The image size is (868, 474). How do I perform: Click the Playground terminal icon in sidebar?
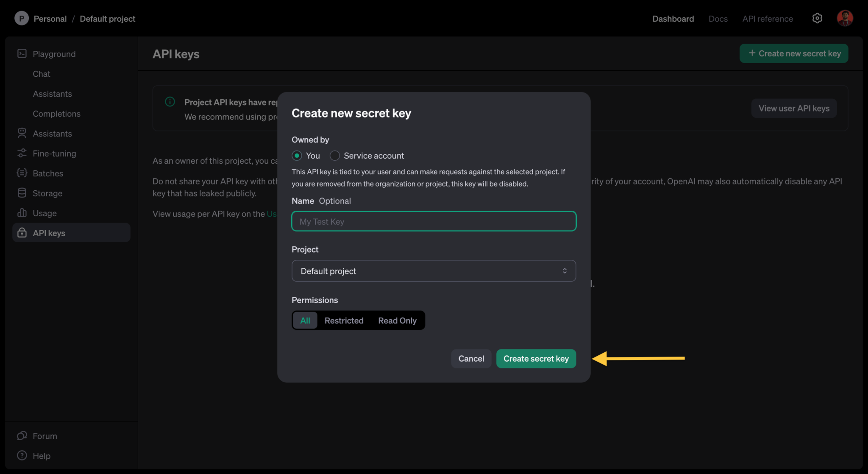click(x=22, y=53)
